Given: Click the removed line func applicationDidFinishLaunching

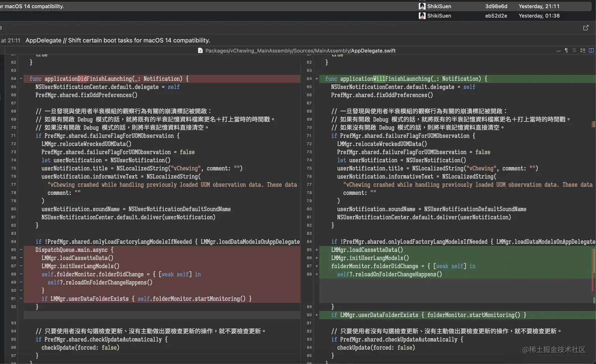Looking at the screenshot, I should (162, 79).
